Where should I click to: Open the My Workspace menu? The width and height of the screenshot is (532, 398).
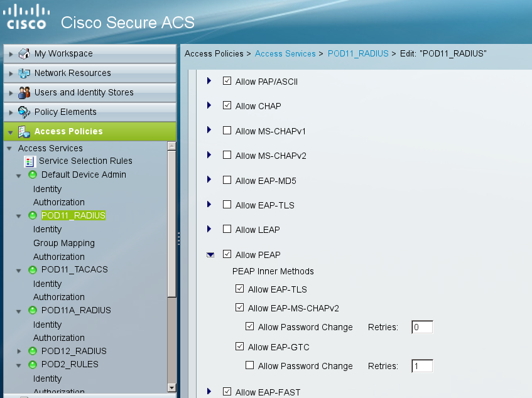(90, 53)
